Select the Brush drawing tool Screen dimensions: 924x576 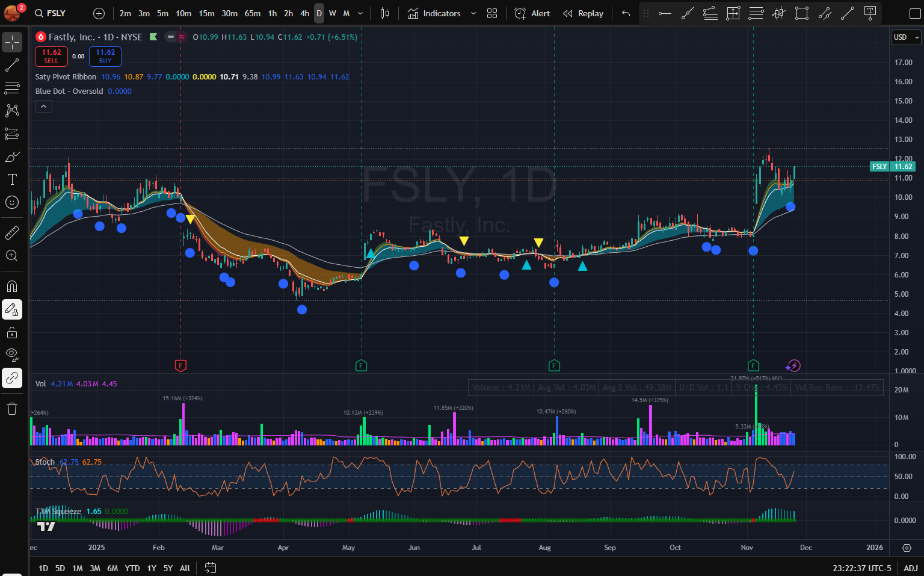(x=12, y=156)
